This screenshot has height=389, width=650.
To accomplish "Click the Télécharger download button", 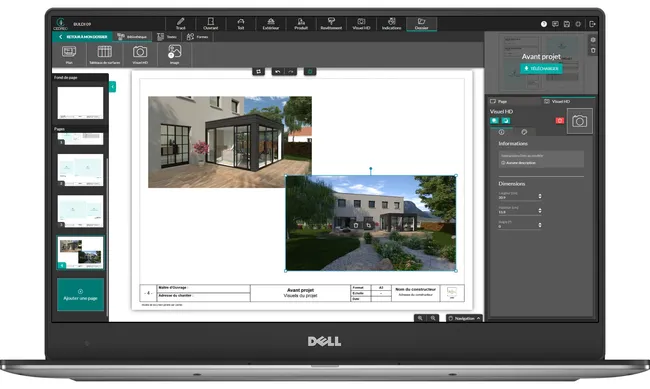I will [x=541, y=68].
